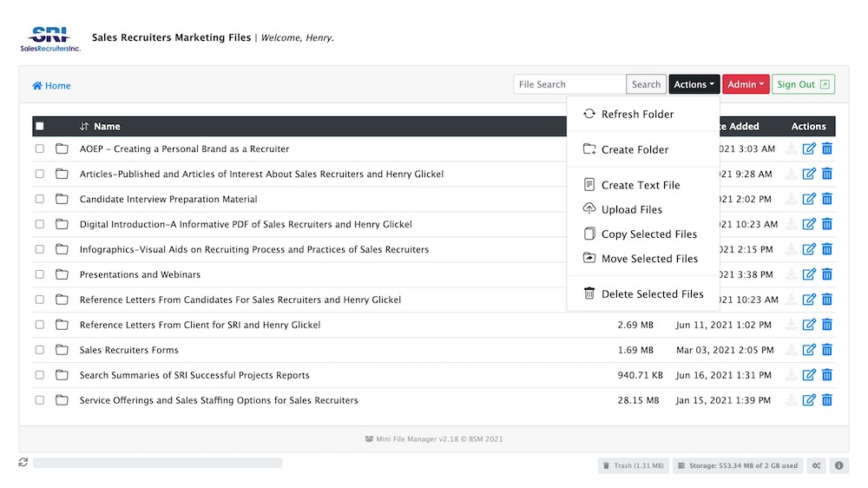868x488 pixels.
Task: Edit the Search Summaries folder row
Action: [809, 375]
